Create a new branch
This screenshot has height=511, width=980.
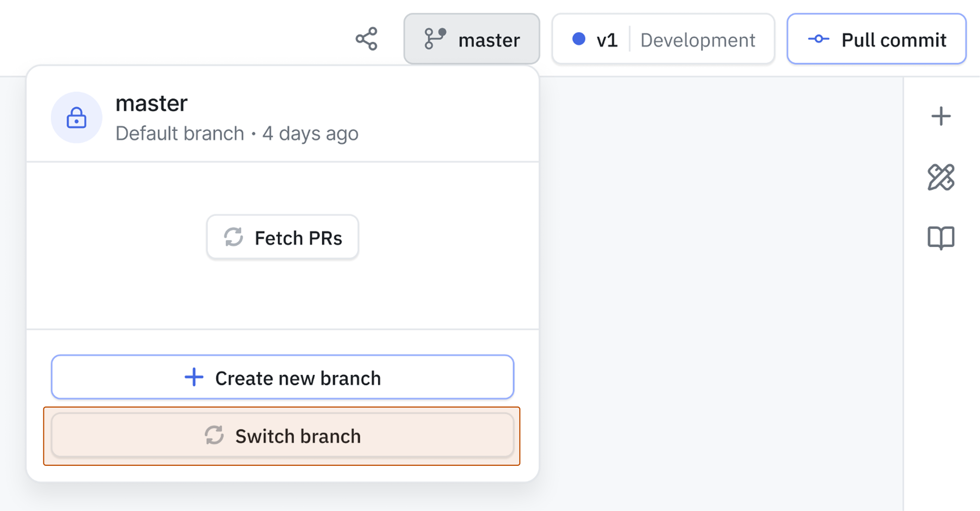[282, 377]
